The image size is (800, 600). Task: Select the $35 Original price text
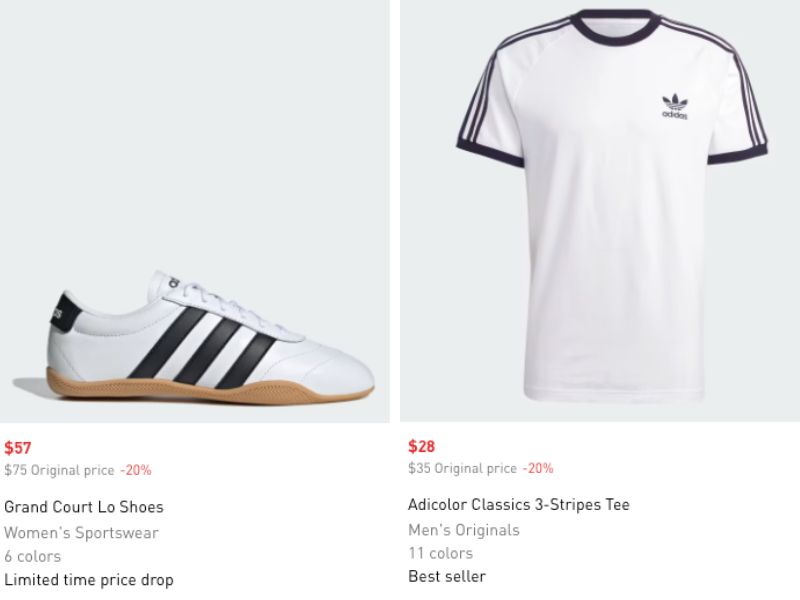click(x=462, y=469)
